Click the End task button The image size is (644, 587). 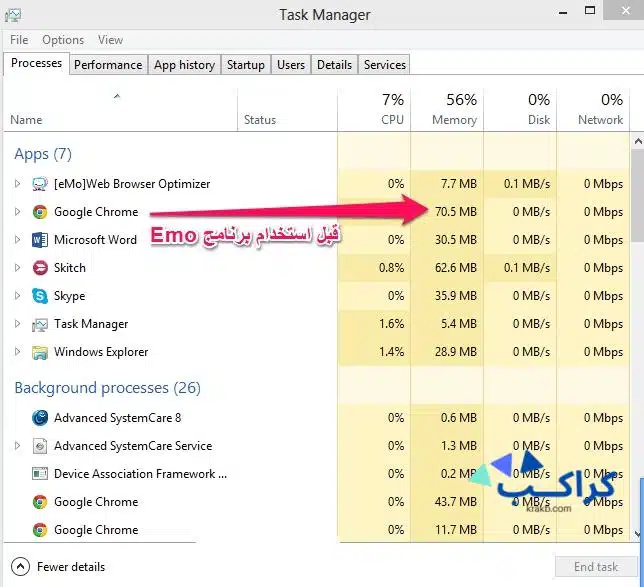point(596,567)
